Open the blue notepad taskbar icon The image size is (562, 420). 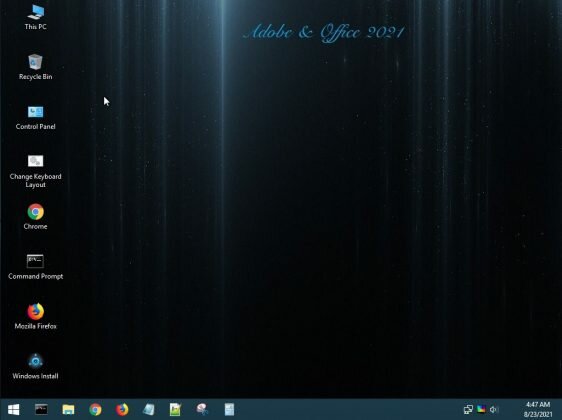[149, 409]
